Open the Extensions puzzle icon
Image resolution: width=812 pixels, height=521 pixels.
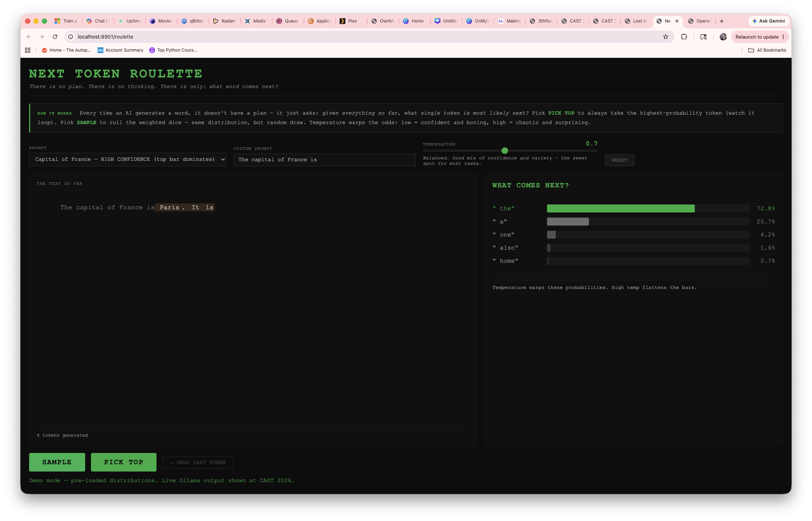click(x=684, y=37)
